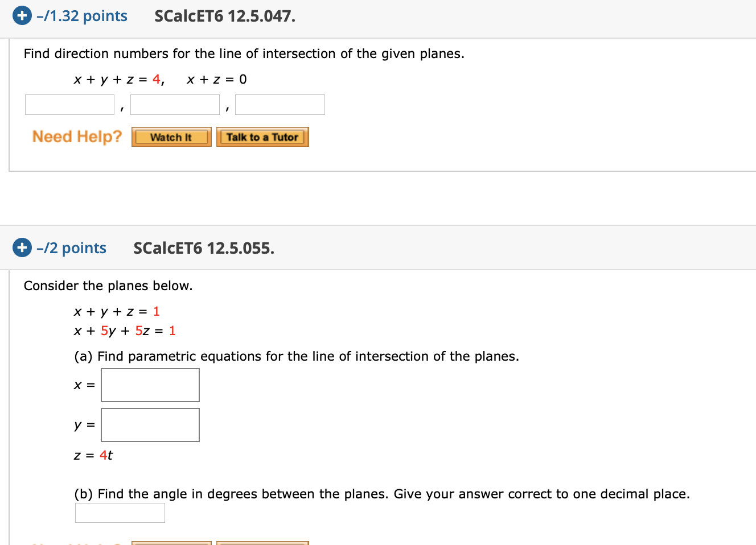Click the blue plus icon beside -/2 points
This screenshot has height=545, width=756.
pos(22,247)
